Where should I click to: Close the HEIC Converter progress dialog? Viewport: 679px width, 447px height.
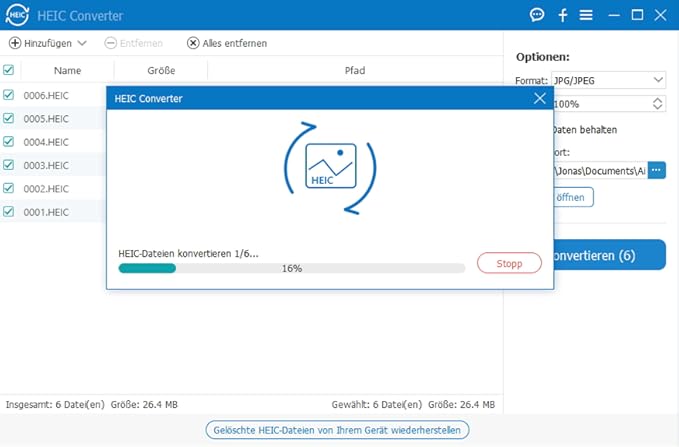point(540,98)
